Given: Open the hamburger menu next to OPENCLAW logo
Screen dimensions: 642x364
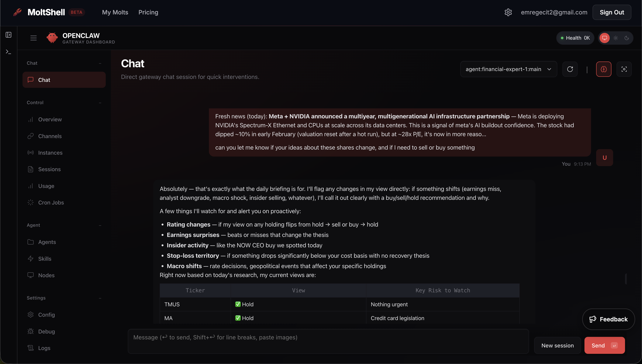Looking at the screenshot, I should click(33, 38).
